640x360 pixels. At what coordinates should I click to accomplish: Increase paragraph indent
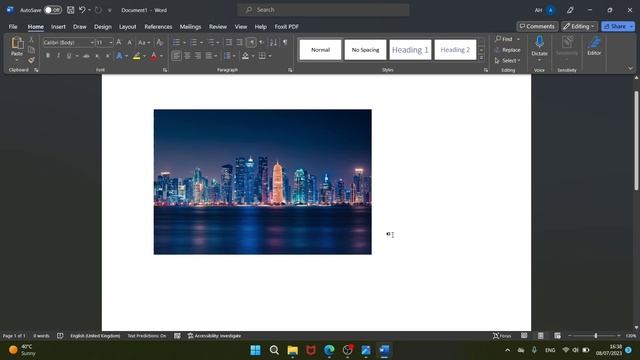(x=240, y=42)
